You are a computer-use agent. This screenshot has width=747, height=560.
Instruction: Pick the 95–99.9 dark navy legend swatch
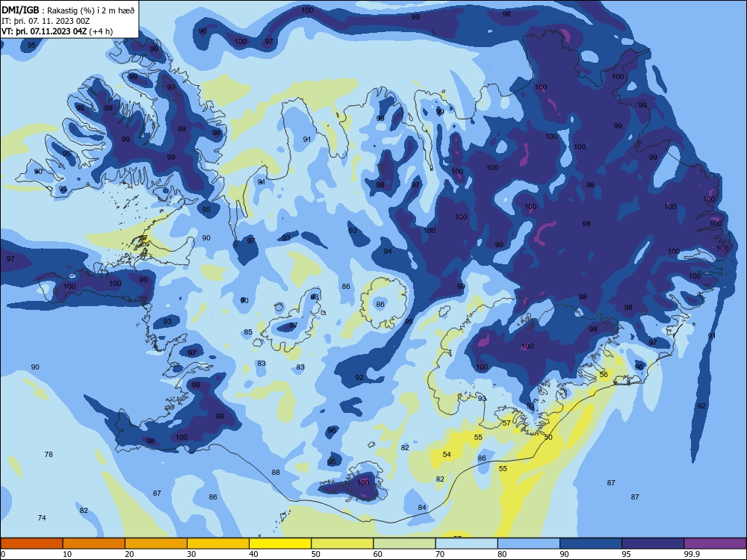click(x=653, y=544)
